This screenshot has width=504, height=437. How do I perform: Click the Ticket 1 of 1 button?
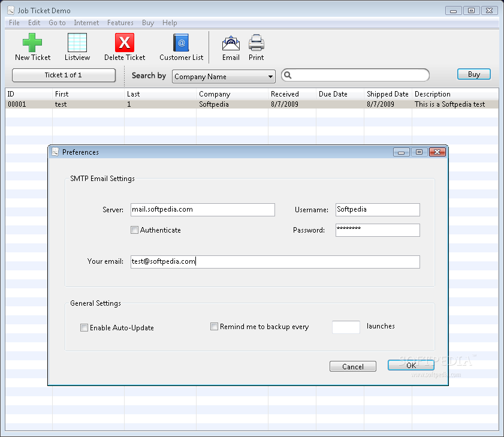pos(64,76)
